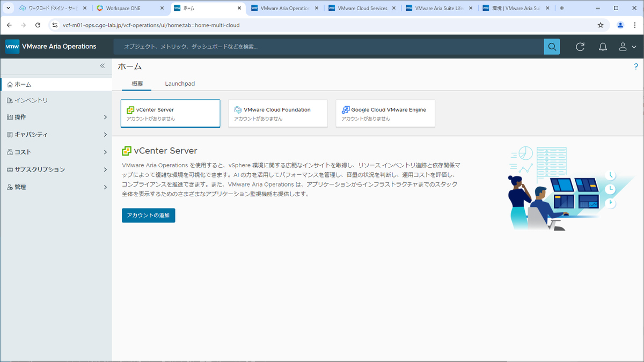644x362 pixels.
Task: Select the Google Cloud VMware Engine card
Action: tap(385, 113)
